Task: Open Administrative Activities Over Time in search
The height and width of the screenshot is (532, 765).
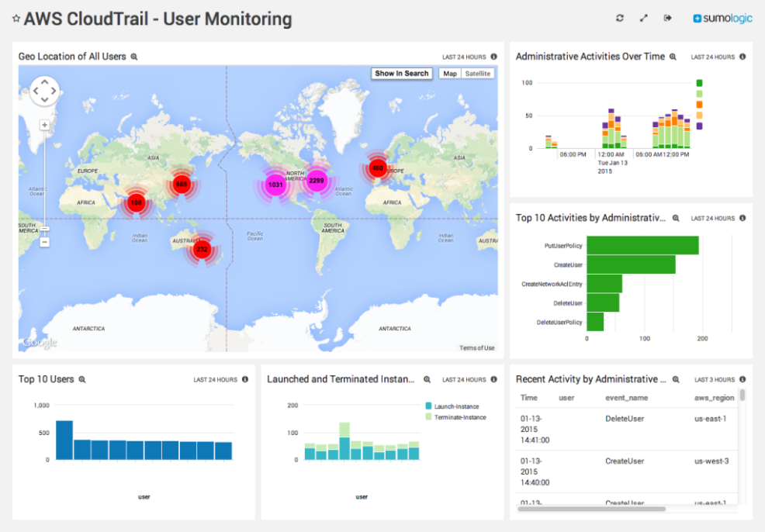Action: click(673, 57)
